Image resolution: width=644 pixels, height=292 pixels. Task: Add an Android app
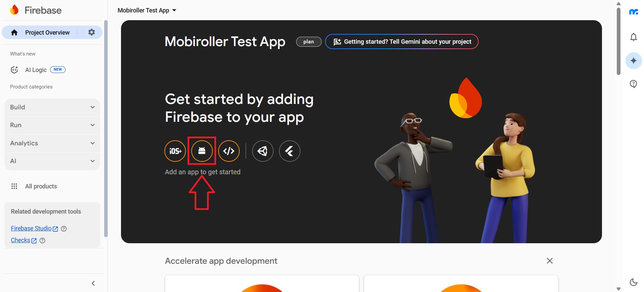point(202,151)
